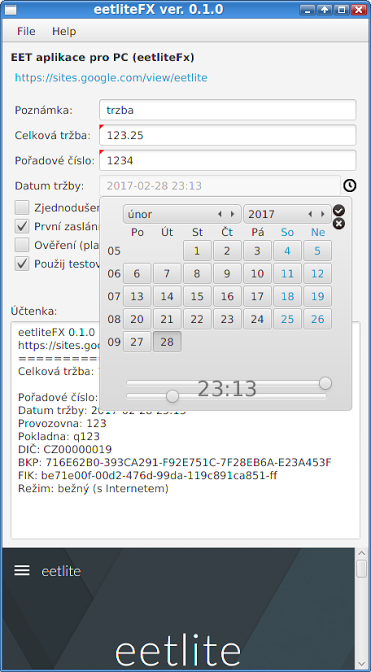Open the únor month selector
371x672 pixels.
pos(182,214)
